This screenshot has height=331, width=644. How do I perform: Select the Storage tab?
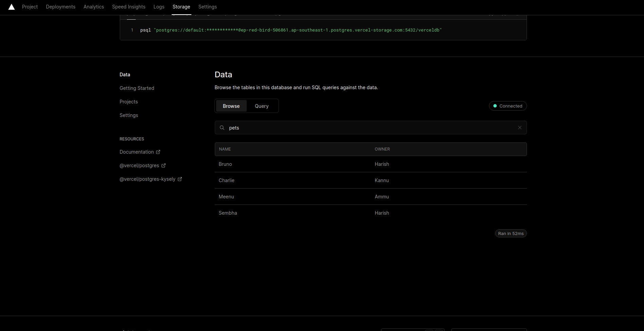click(181, 7)
